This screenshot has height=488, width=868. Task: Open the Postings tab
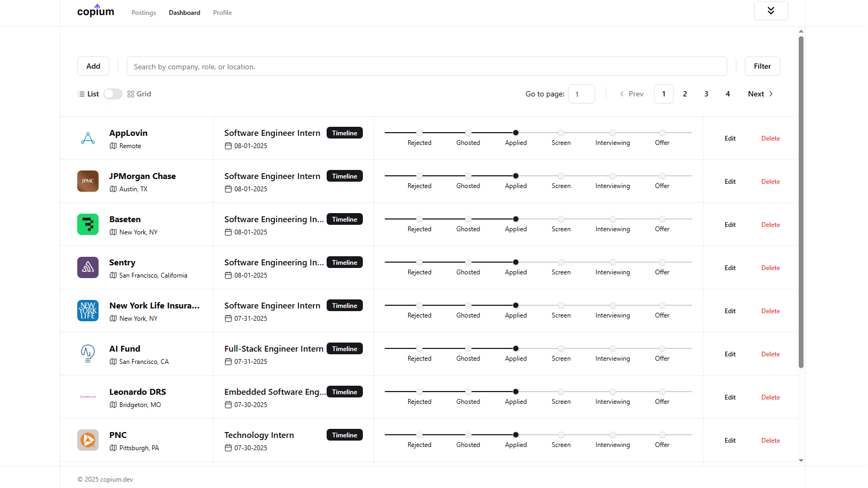[x=144, y=13]
